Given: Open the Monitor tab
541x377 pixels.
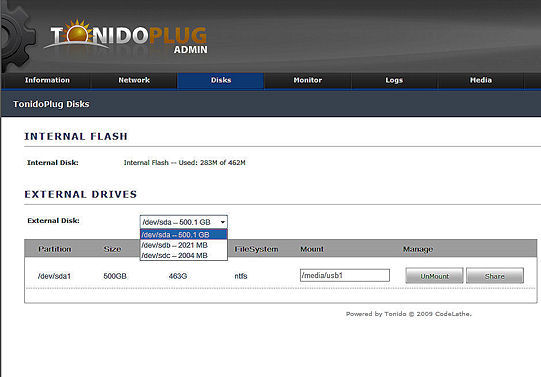Looking at the screenshot, I should tap(307, 80).
